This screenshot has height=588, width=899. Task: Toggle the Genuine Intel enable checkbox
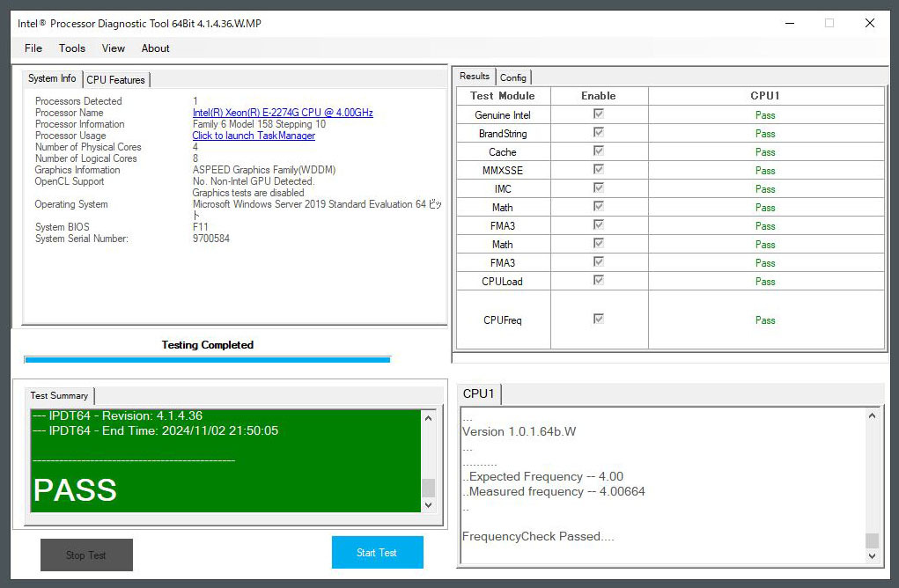coord(599,114)
